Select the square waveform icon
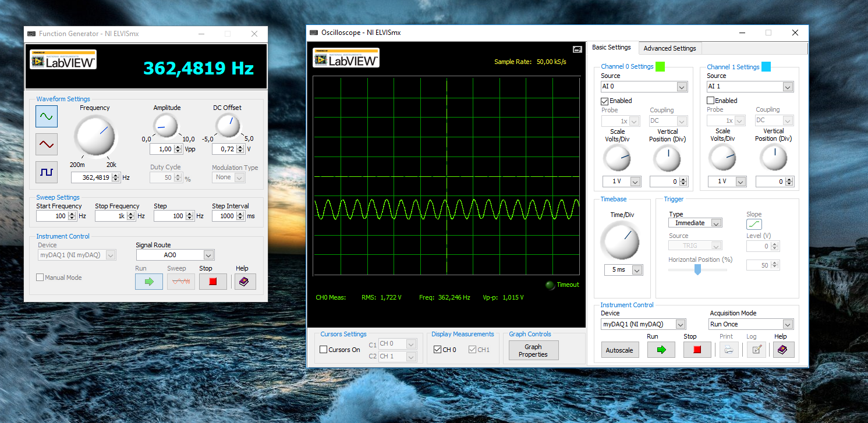 [x=46, y=172]
